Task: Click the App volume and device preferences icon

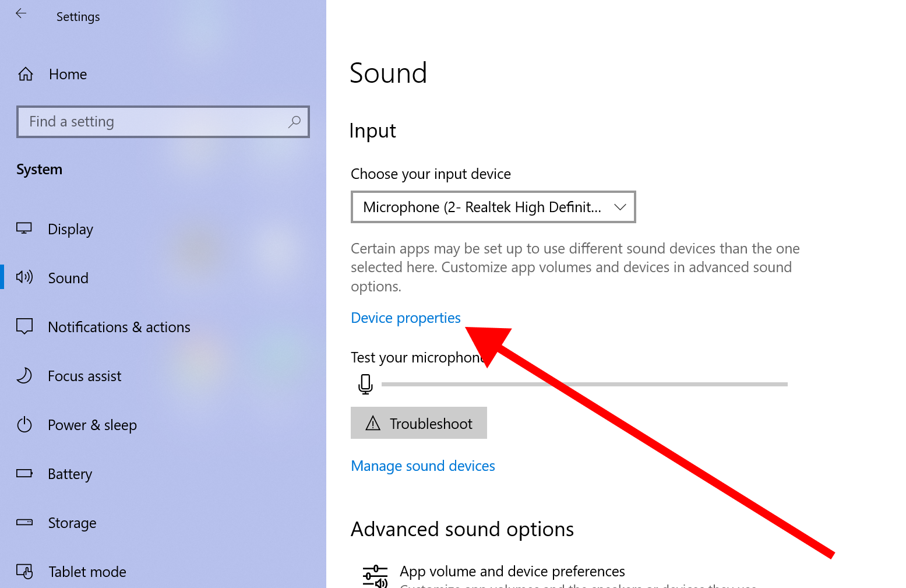Action: pos(376,574)
